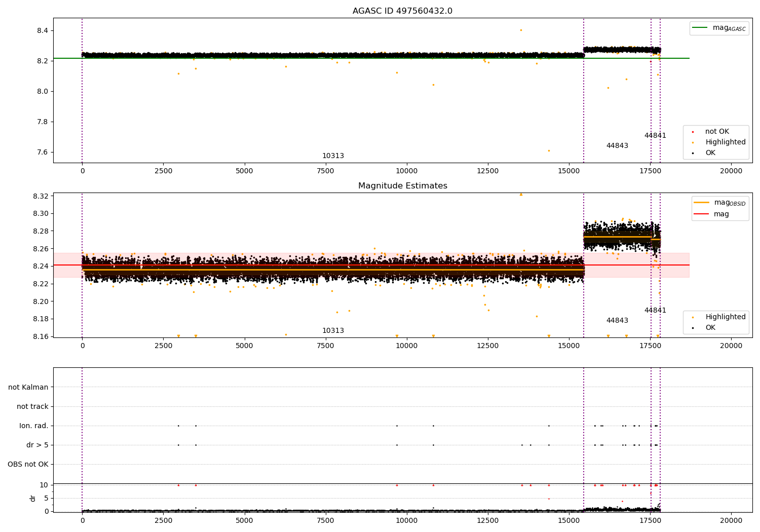
Task: Click the 'mag AGASC' legend label
Action: (x=729, y=28)
